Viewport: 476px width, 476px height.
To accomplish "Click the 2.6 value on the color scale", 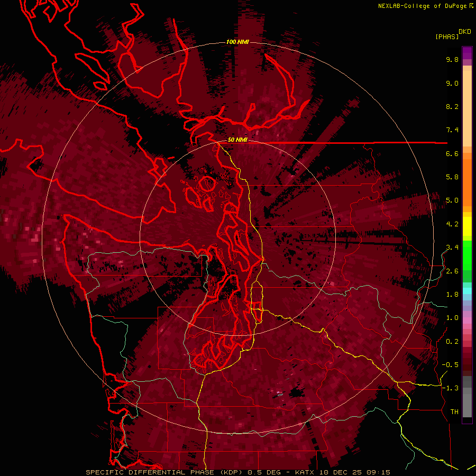I will coord(452,271).
